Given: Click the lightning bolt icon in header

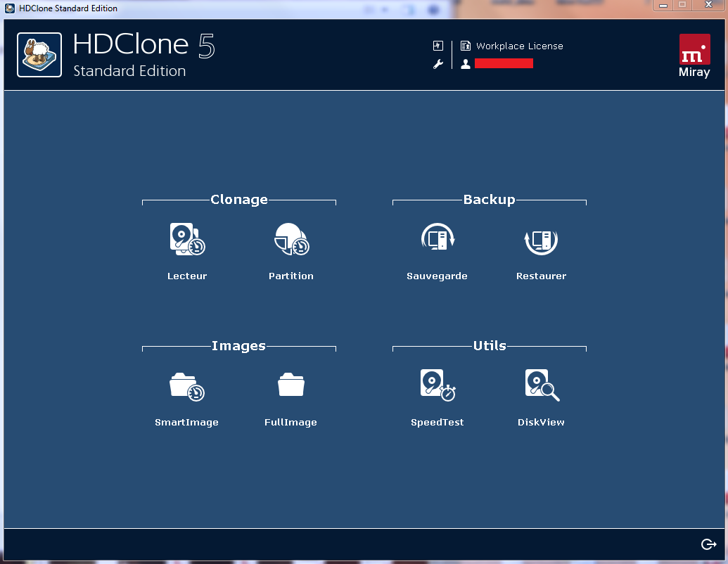Looking at the screenshot, I should 438,46.
